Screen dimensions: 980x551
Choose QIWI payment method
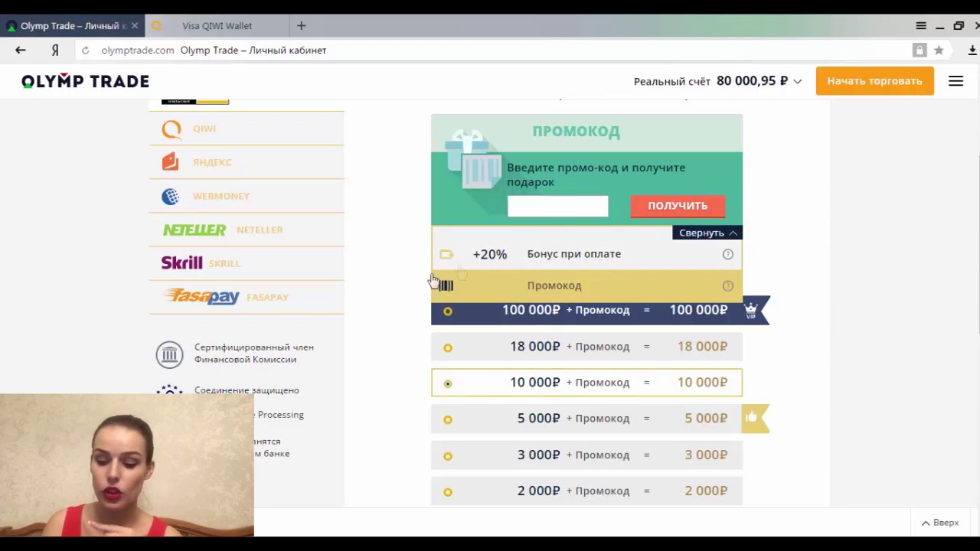click(x=247, y=129)
